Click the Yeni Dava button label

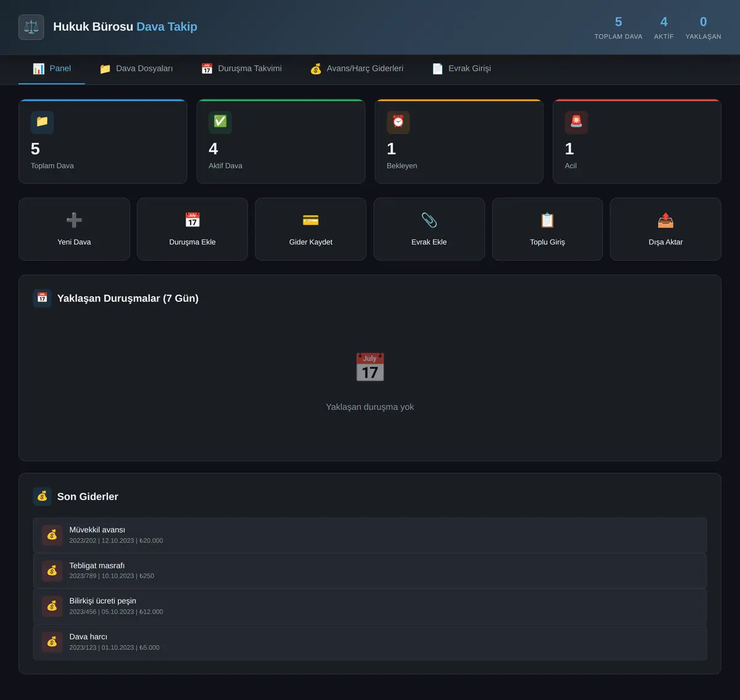(x=74, y=242)
